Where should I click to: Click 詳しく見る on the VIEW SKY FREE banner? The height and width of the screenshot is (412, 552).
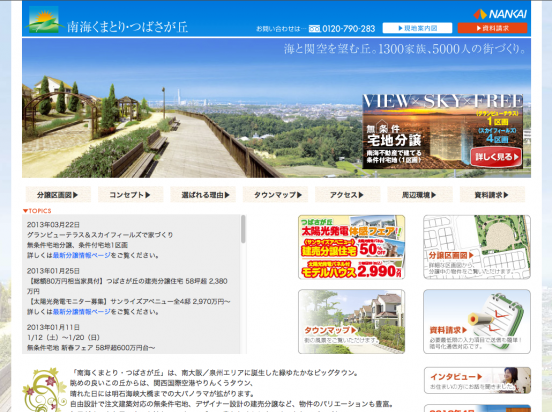tap(496, 157)
